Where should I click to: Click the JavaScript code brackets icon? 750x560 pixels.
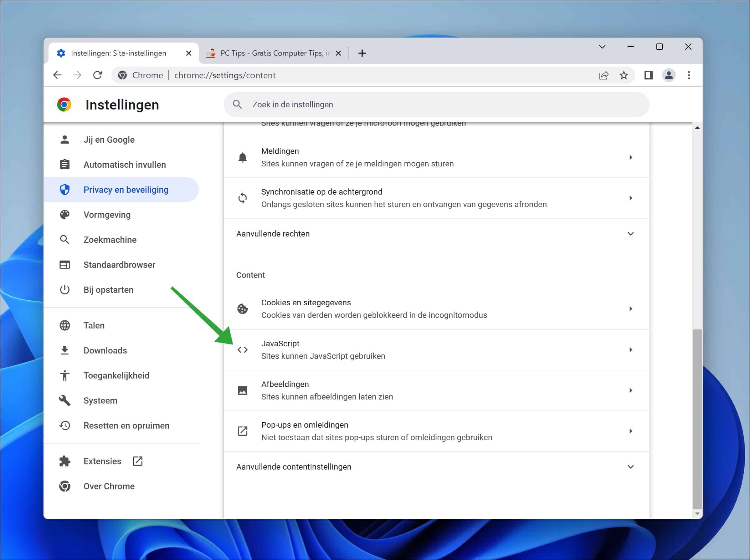pos(242,350)
